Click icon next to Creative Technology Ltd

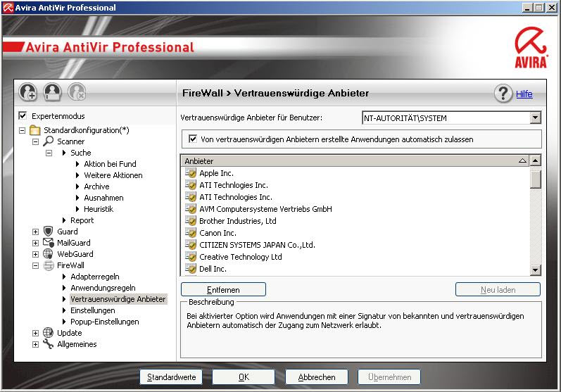(x=191, y=256)
